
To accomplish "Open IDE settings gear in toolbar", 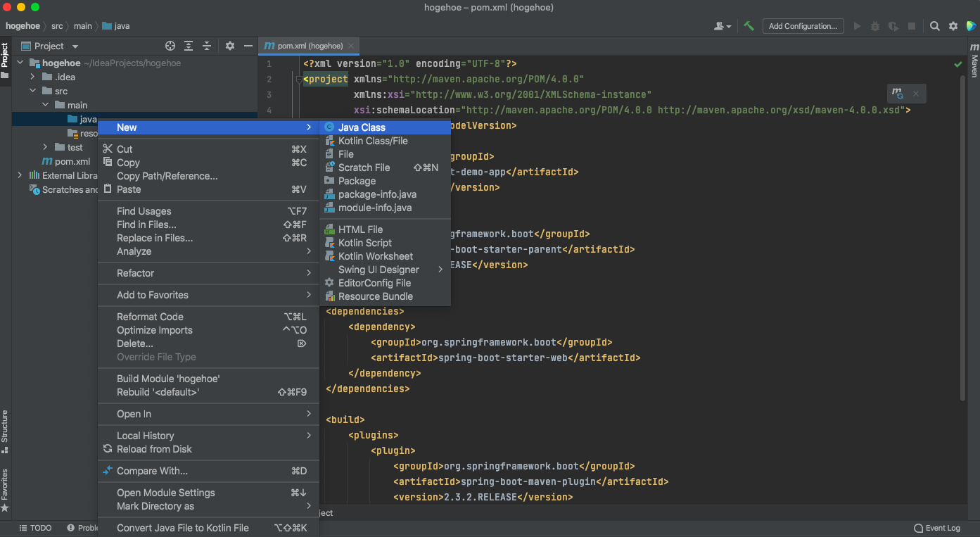I will tap(953, 26).
